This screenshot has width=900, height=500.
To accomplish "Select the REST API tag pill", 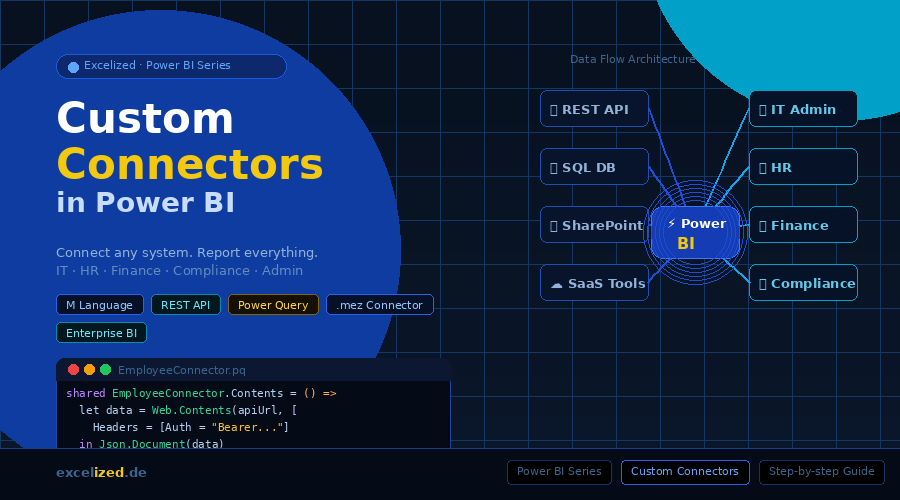I will tap(185, 305).
